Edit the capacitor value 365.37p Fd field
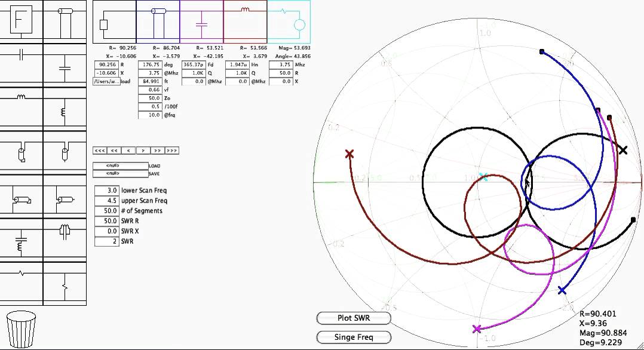The width and height of the screenshot is (644, 350). point(194,65)
